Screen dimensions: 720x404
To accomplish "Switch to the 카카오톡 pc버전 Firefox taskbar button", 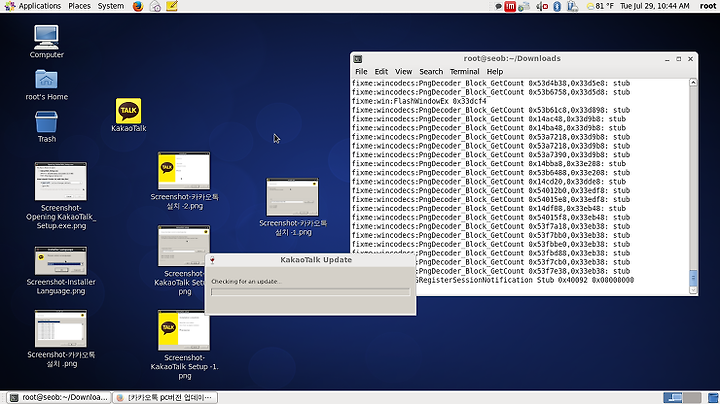I will pyautogui.click(x=165, y=398).
